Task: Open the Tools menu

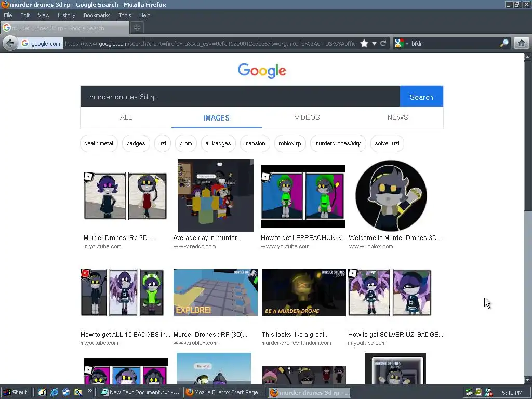Action: (125, 15)
